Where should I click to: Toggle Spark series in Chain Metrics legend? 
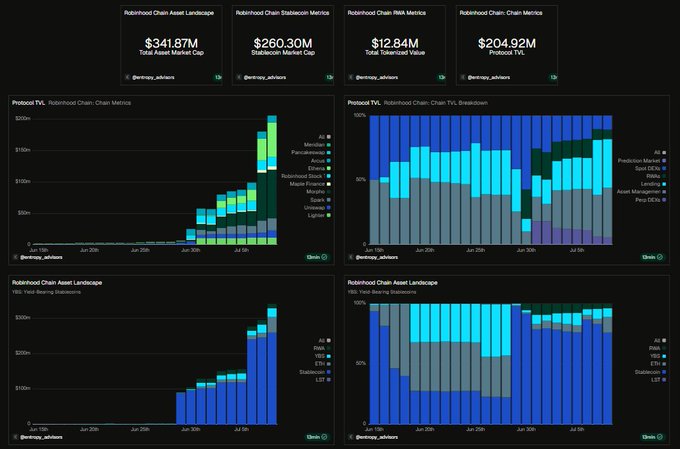tap(320, 200)
